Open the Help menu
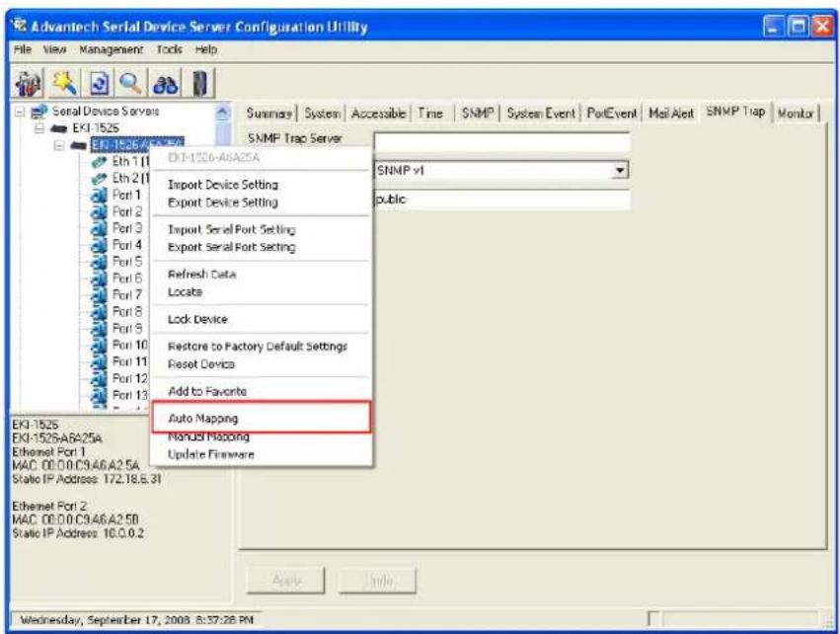 (x=205, y=49)
